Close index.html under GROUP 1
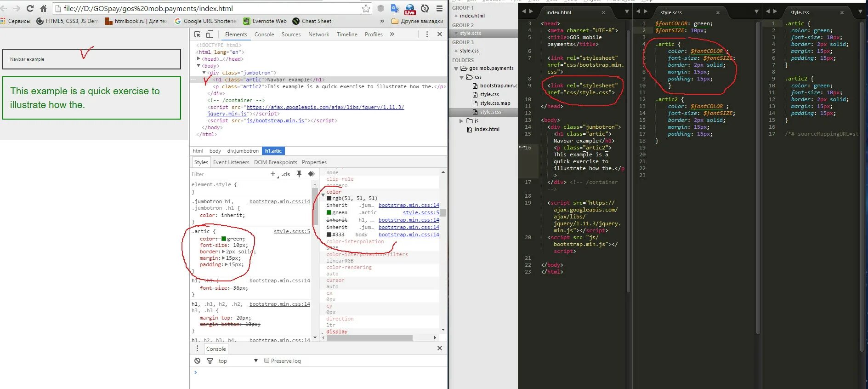 (x=456, y=16)
